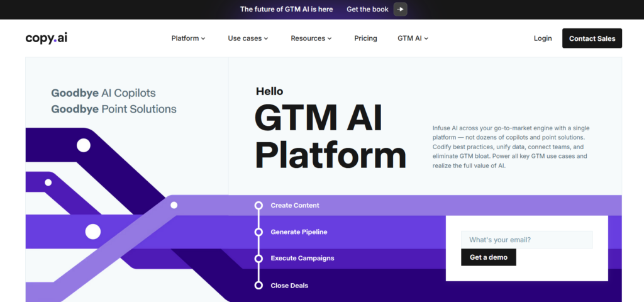
Task: Click the Create Content circle marker
Action: (x=258, y=206)
